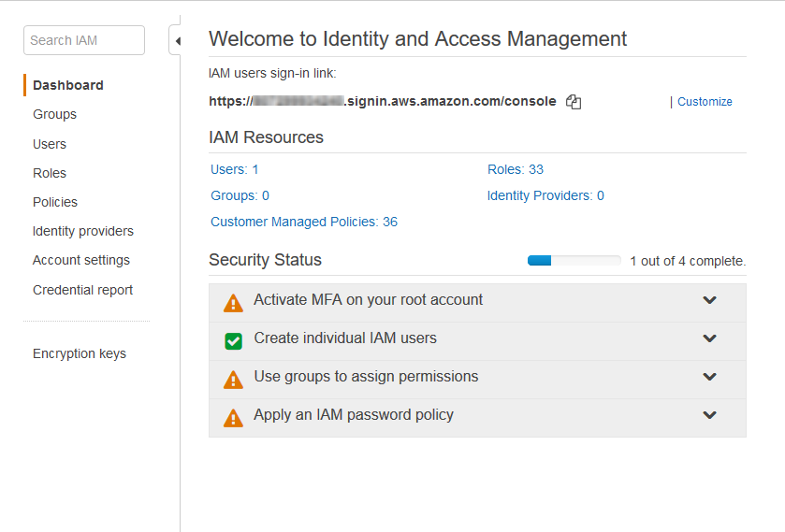Expand Use groups to assign permissions
785x532 pixels.
709,377
